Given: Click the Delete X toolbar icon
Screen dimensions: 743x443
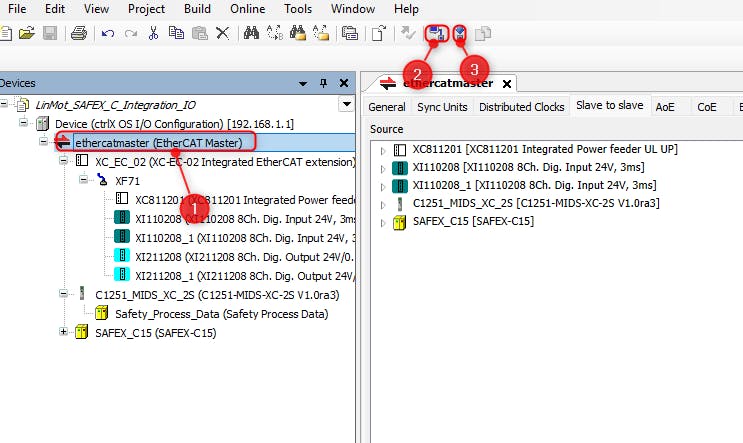Looking at the screenshot, I should click(222, 32).
